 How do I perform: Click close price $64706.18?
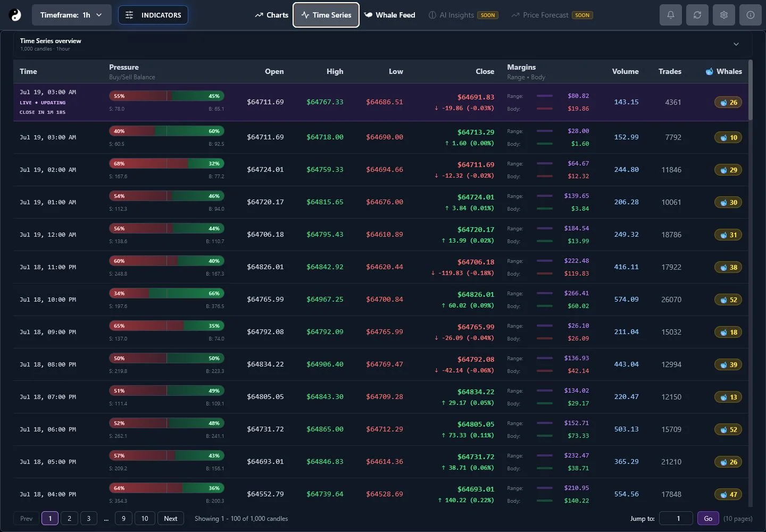pyautogui.click(x=476, y=262)
